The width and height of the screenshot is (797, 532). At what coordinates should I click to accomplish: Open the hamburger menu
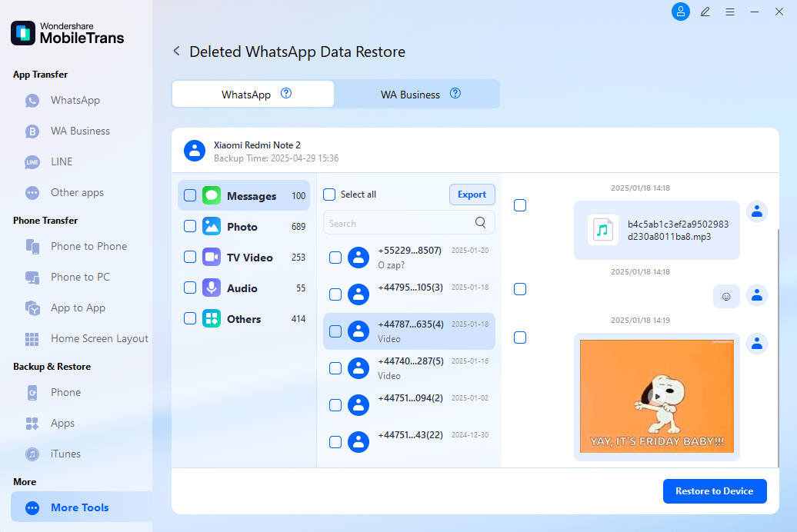click(730, 12)
